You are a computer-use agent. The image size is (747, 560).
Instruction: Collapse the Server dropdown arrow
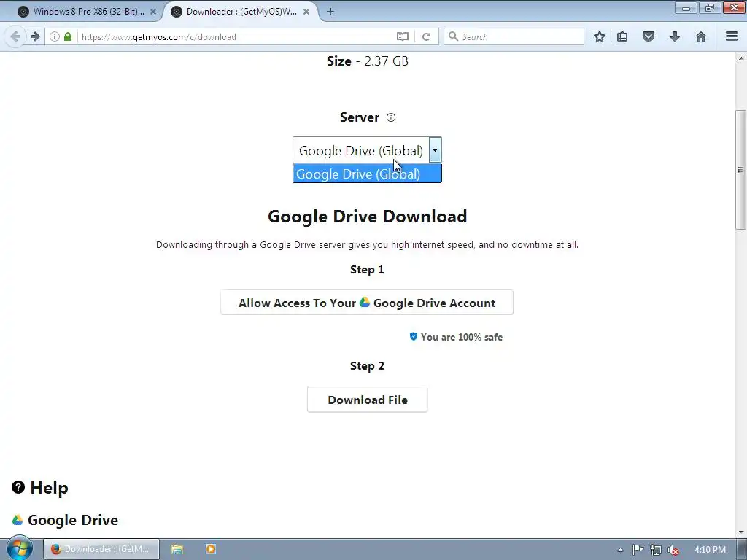coord(435,150)
